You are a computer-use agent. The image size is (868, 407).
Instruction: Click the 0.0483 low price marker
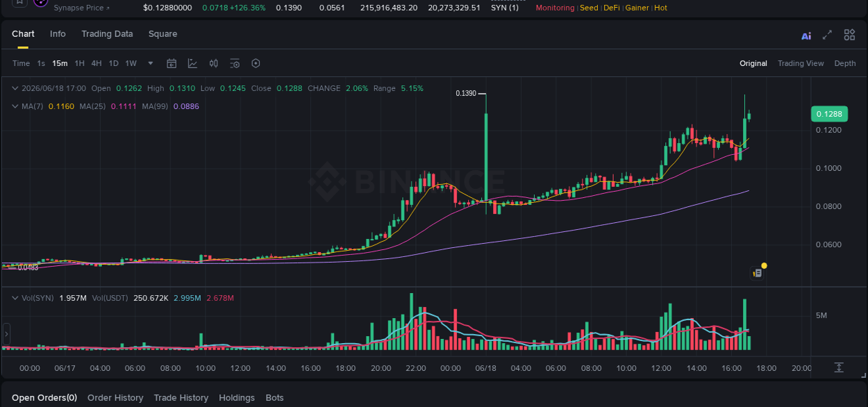point(28,267)
